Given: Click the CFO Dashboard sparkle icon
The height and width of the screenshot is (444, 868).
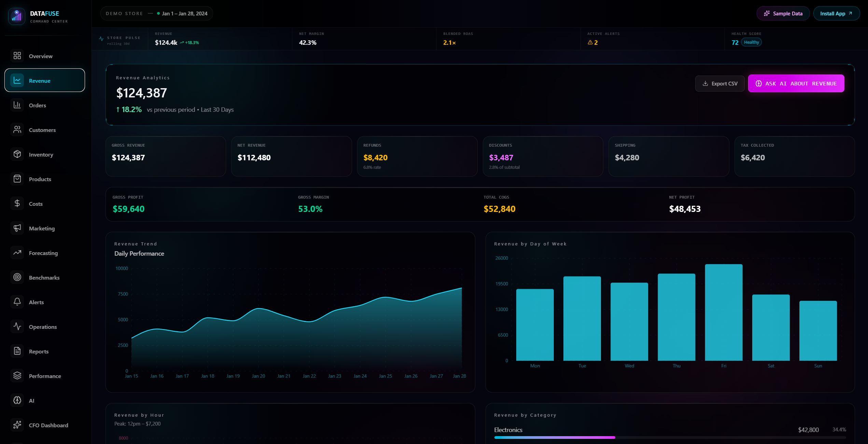Looking at the screenshot, I should point(17,425).
